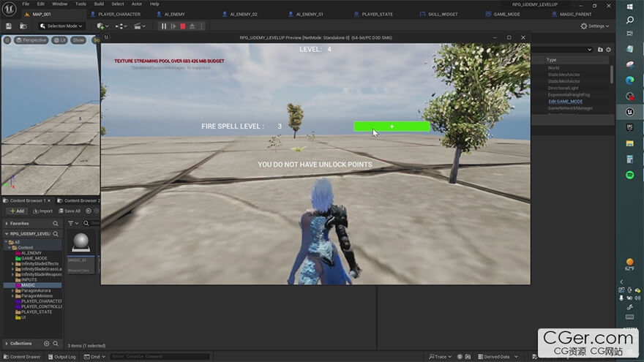Advance a single frame with the step button

point(173,26)
